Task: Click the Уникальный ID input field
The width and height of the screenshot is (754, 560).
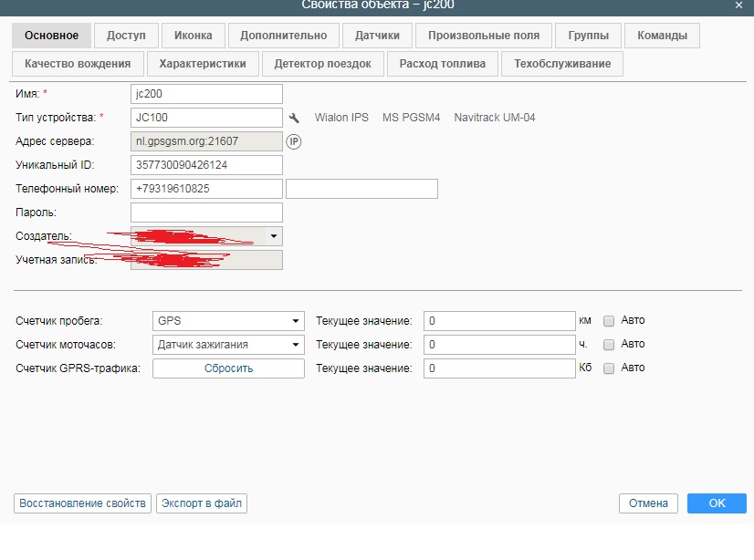Action: click(x=206, y=165)
